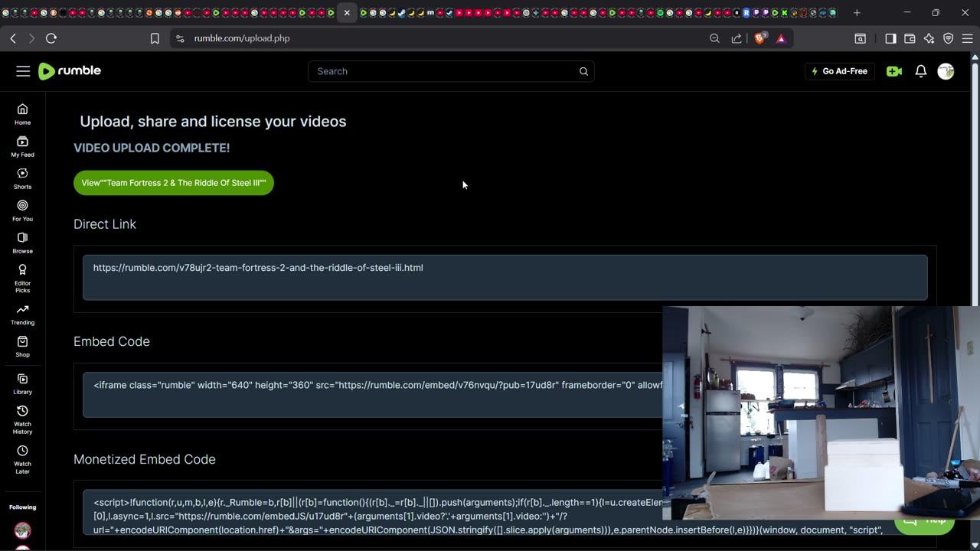
Task: Open Library in sidebar
Action: (x=22, y=384)
